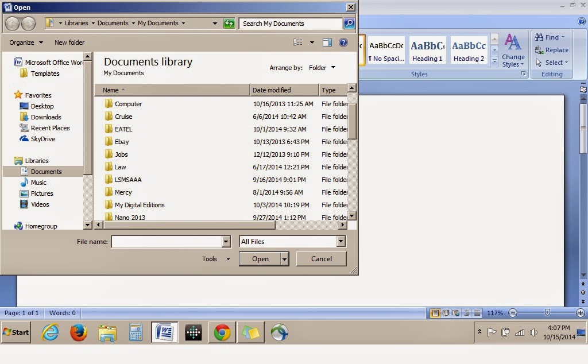Click the green refresh button by address bar
588x364 pixels.
229,24
